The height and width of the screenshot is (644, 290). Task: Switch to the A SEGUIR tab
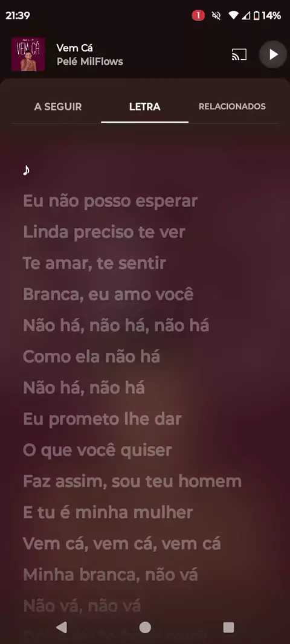58,107
